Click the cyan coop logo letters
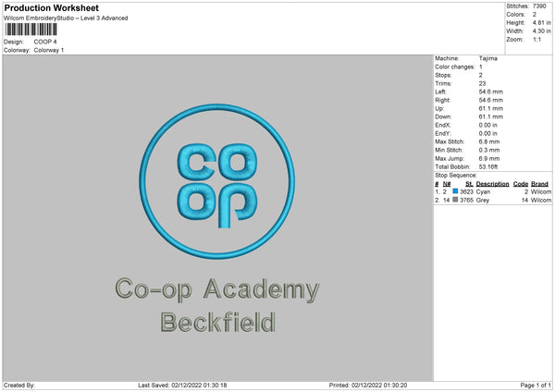The width and height of the screenshot is (555, 392). coord(217,185)
